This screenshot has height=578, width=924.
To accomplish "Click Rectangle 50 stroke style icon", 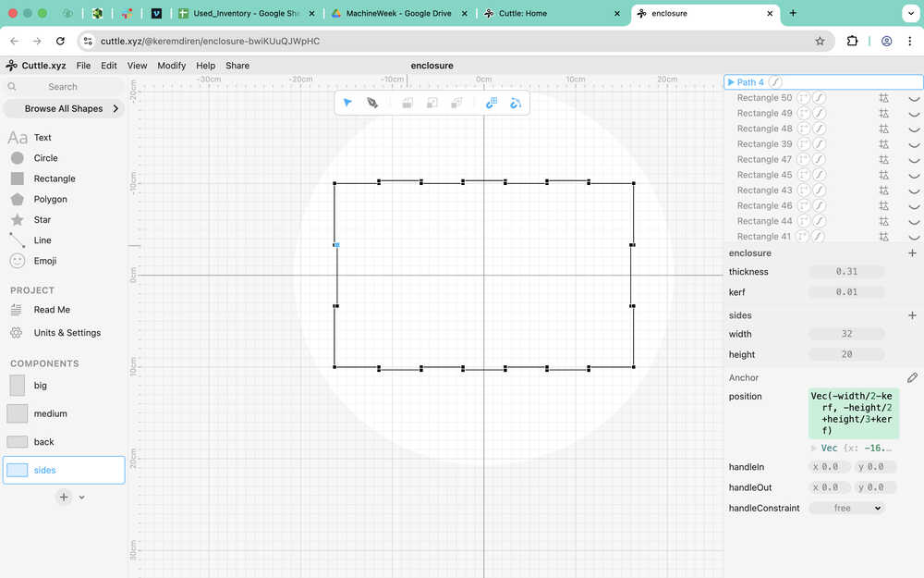I will coord(819,98).
